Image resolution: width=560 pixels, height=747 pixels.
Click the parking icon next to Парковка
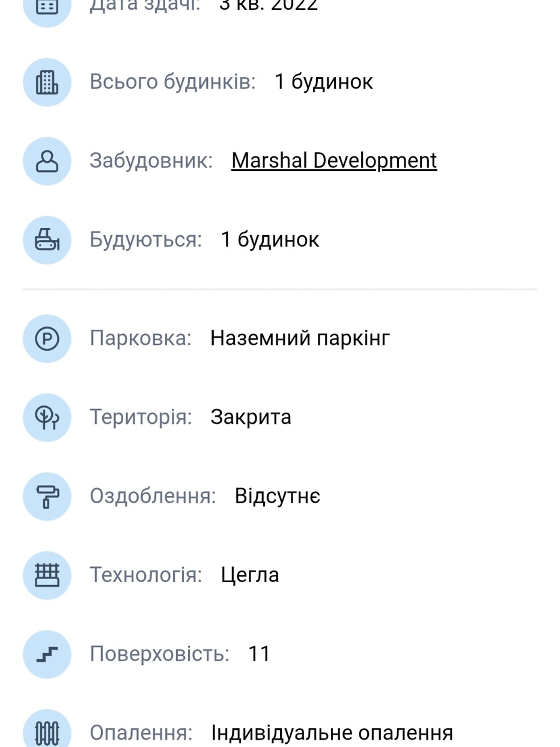click(46, 338)
